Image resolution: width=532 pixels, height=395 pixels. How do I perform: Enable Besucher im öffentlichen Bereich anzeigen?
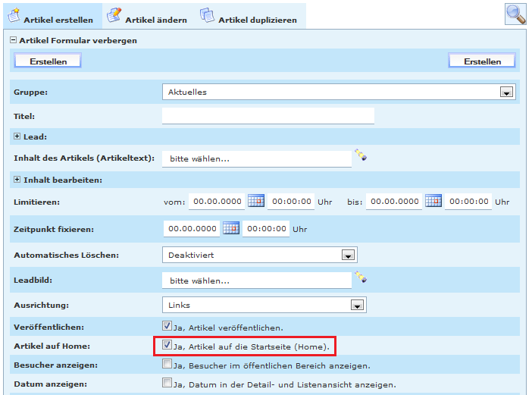[x=167, y=365]
